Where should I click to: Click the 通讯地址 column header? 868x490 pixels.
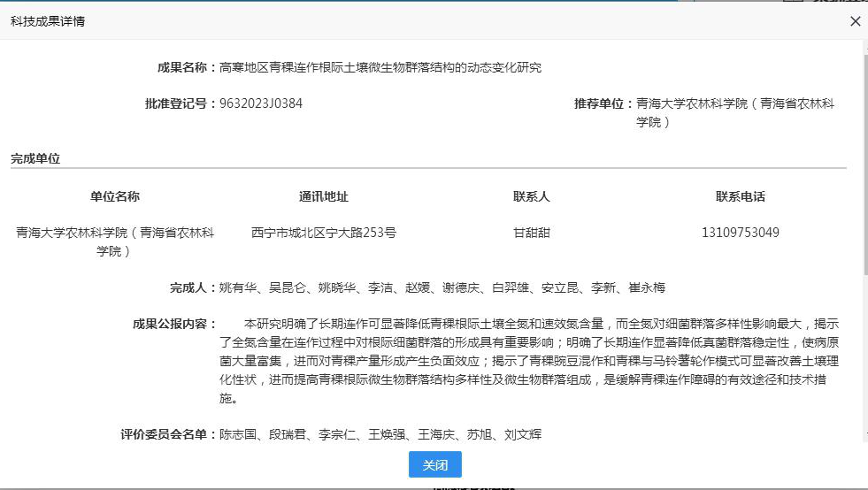[324, 196]
